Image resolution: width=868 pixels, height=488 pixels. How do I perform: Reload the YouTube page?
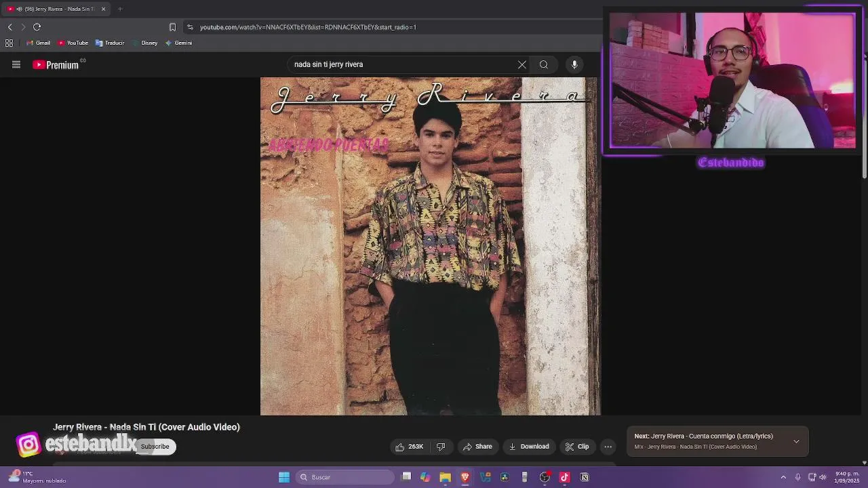point(37,27)
